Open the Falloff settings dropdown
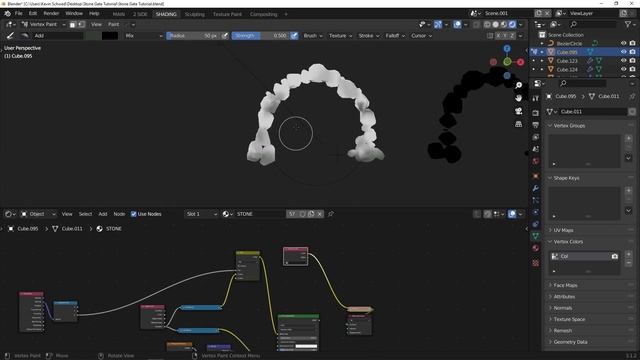Image resolution: width=640 pixels, height=360 pixels. [x=395, y=36]
